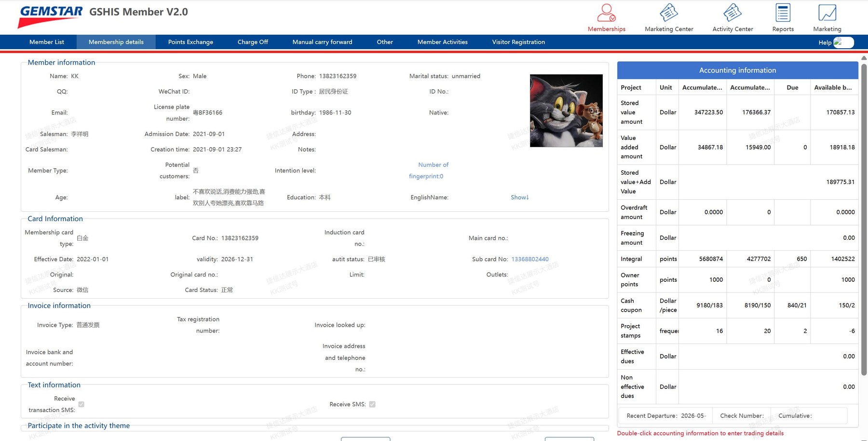Expand member details with Show link
This screenshot has width=868, height=441.
pyautogui.click(x=520, y=197)
